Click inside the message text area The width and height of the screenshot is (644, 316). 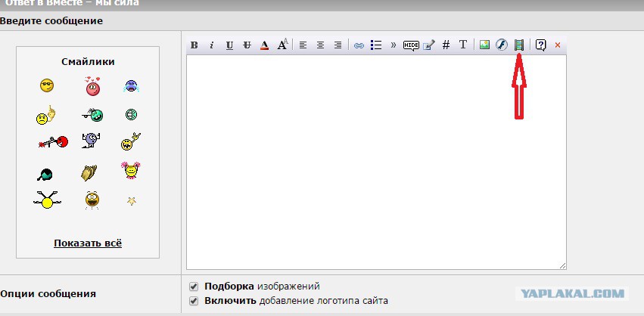coord(376,162)
